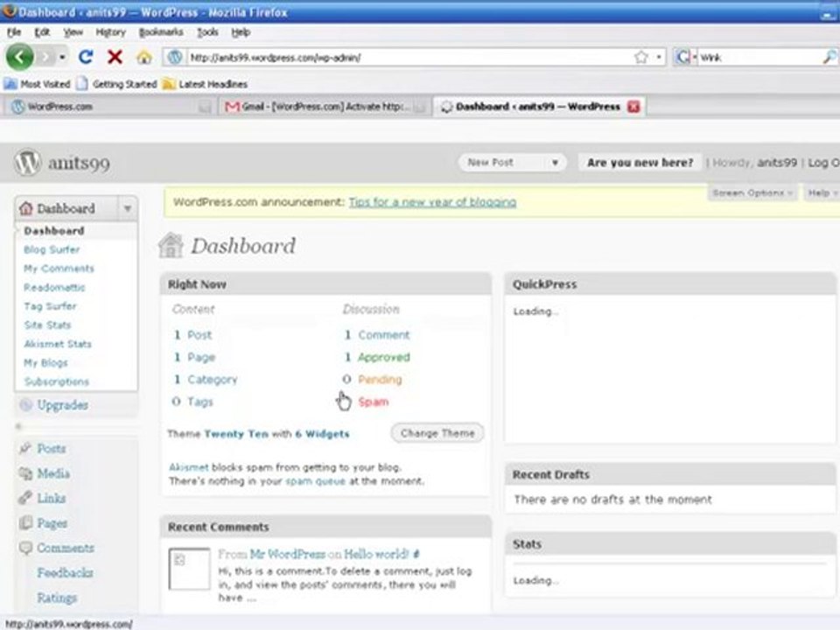The height and width of the screenshot is (630, 840).
Task: Click the Pending comments link
Action: 380,379
